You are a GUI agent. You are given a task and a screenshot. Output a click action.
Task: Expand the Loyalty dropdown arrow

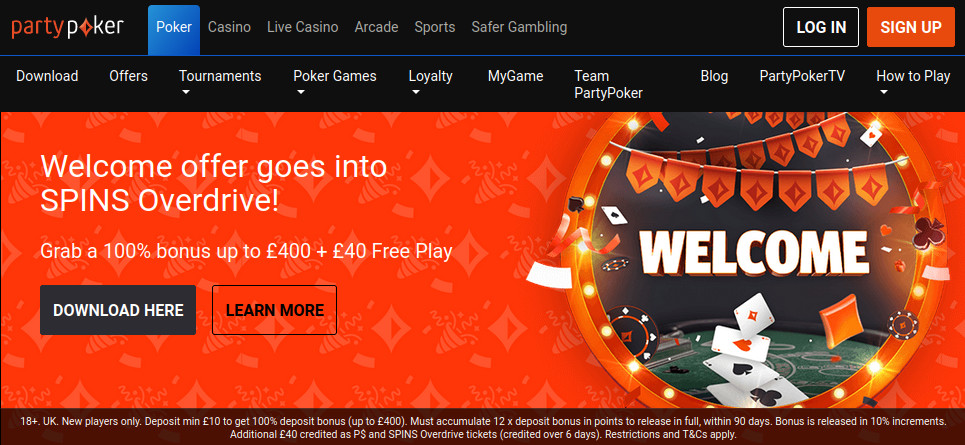click(414, 93)
